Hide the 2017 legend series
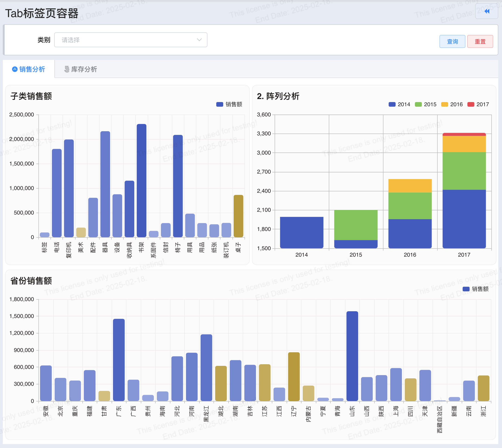Screen dimensions: 502x448 [x=478, y=104]
